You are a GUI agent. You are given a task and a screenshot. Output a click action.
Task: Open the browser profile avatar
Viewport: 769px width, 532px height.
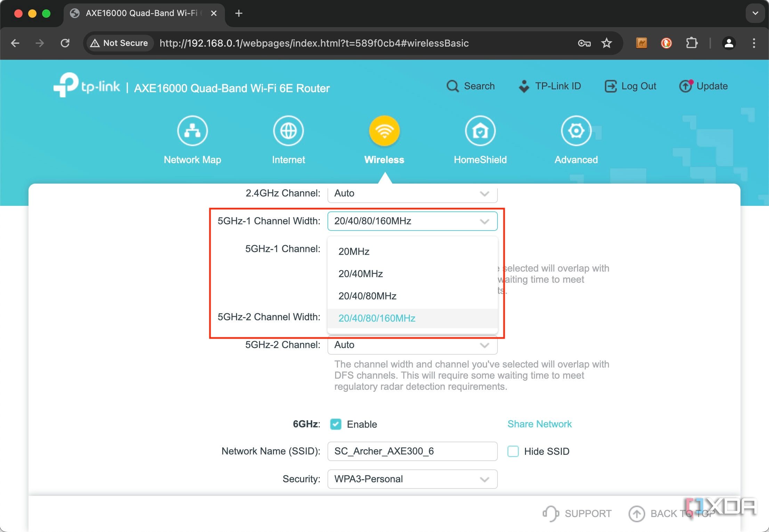pyautogui.click(x=729, y=43)
